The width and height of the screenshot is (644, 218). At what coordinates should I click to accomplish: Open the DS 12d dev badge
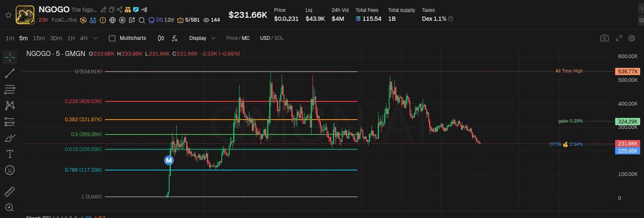coord(161,20)
